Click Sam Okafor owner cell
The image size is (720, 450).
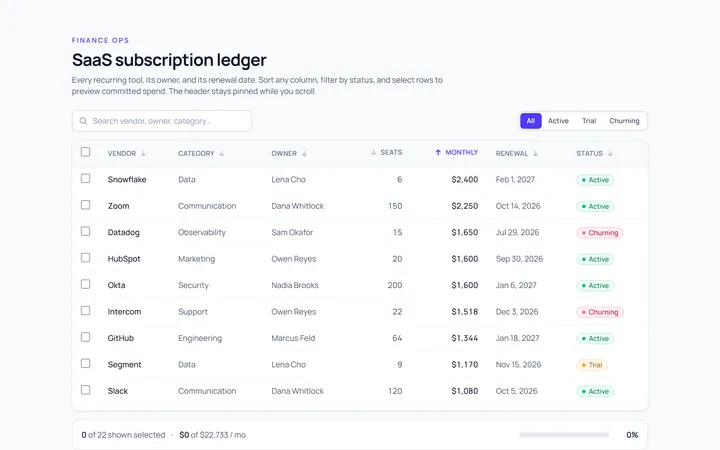[x=292, y=232]
